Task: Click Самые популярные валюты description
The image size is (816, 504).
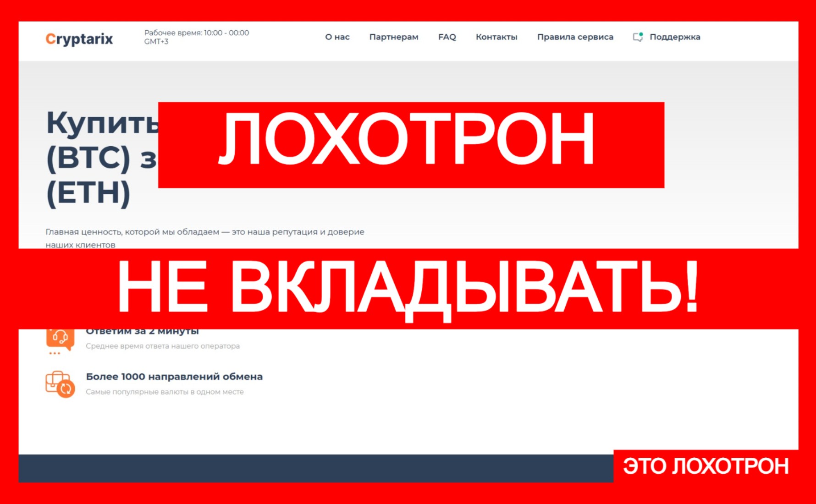Action: pos(165,392)
